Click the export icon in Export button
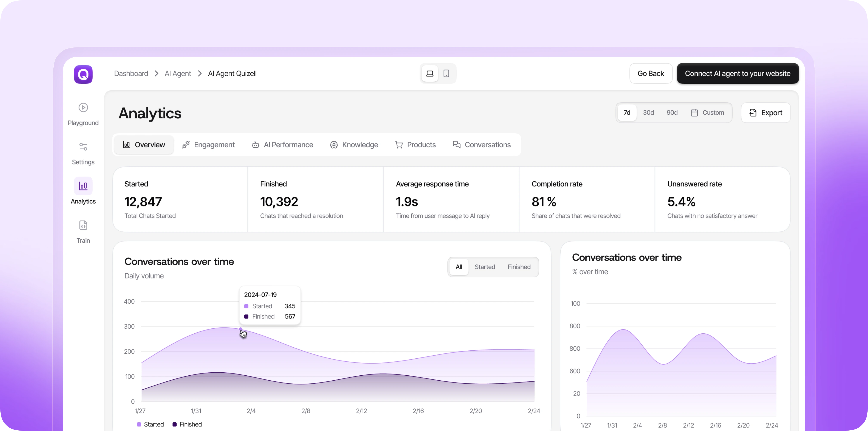 (x=753, y=113)
